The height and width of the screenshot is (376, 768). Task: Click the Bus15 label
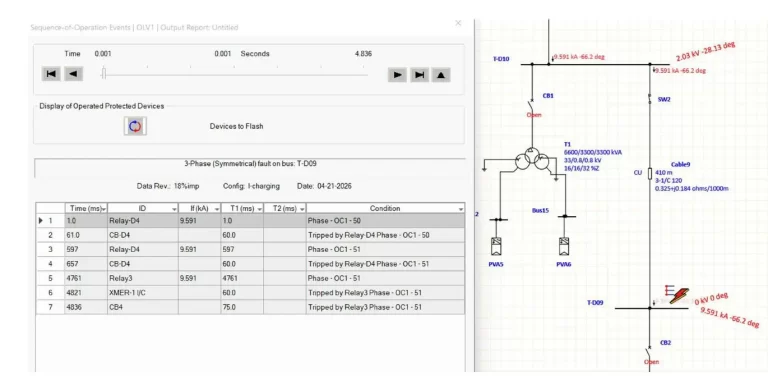click(x=541, y=211)
